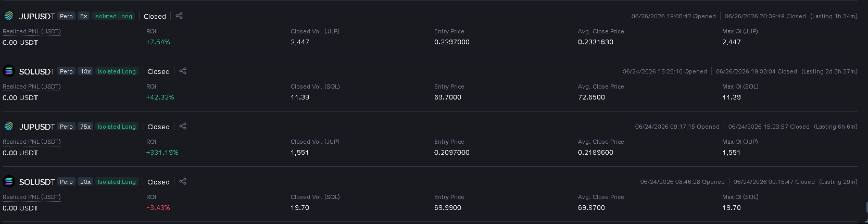Click the Isolated Long tag on the 20x SOLUSDT row
This screenshot has width=868, height=224.
[x=117, y=182]
